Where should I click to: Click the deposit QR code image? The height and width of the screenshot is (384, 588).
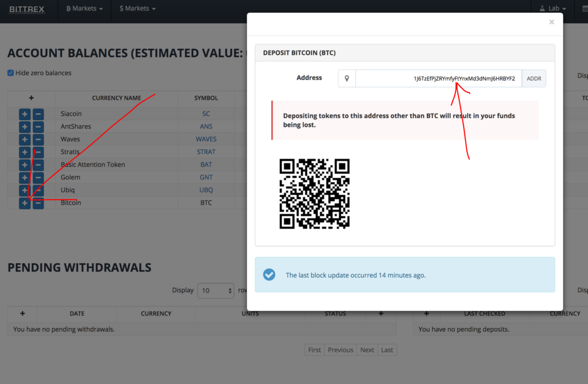coord(315,194)
